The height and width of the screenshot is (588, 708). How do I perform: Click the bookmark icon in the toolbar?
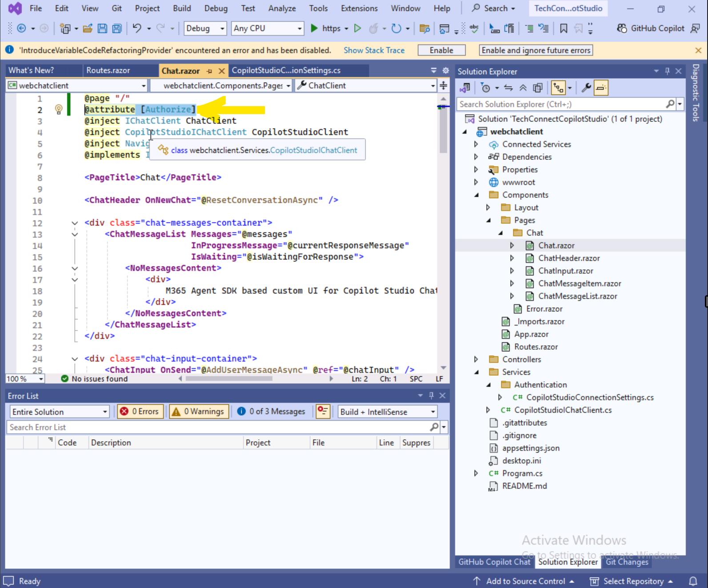(x=564, y=28)
